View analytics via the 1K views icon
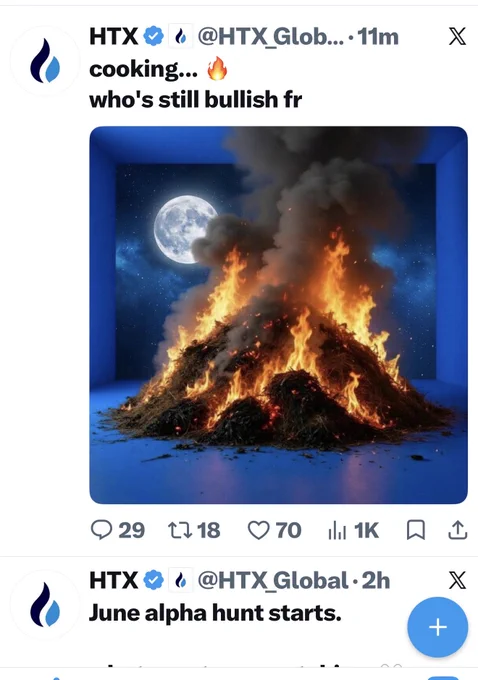478x680 pixels. click(x=337, y=530)
